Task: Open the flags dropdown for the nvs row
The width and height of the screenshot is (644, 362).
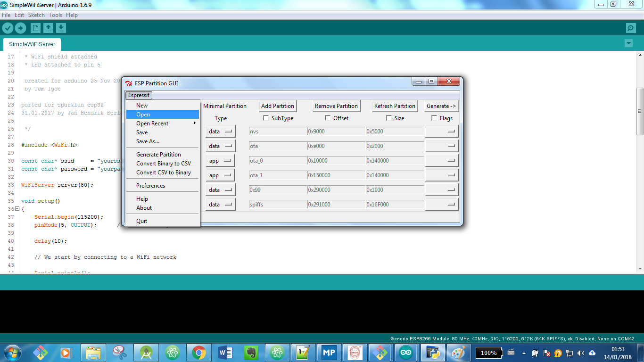Action: [x=442, y=132]
